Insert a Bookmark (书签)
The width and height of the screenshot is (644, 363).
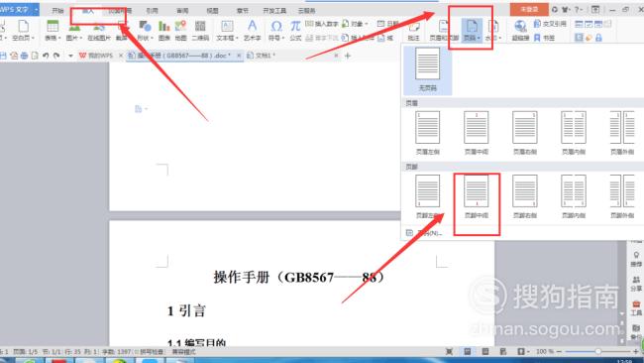tap(544, 38)
